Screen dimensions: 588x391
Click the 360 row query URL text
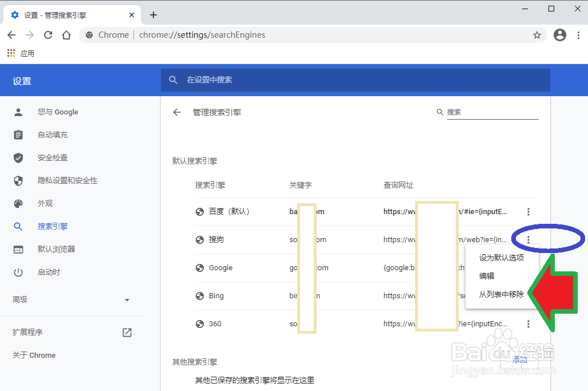tap(445, 324)
